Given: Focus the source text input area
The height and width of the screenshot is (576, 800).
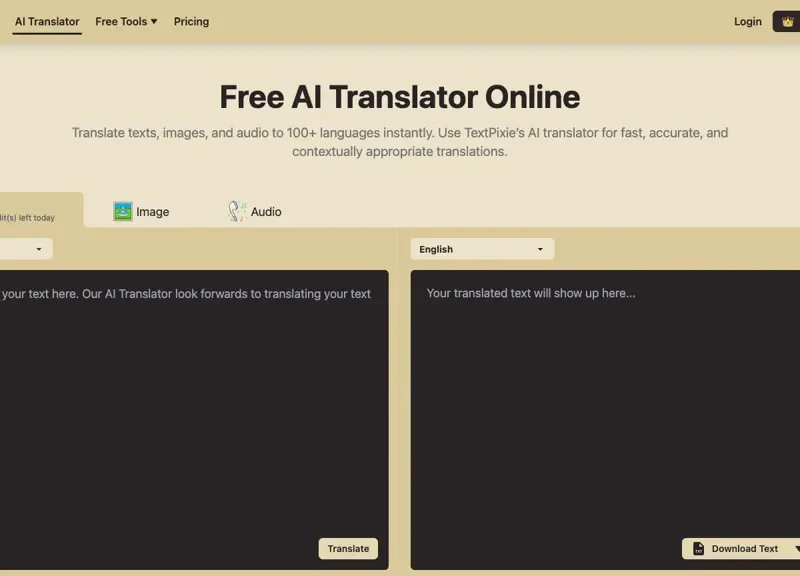Looking at the screenshot, I should (x=194, y=419).
